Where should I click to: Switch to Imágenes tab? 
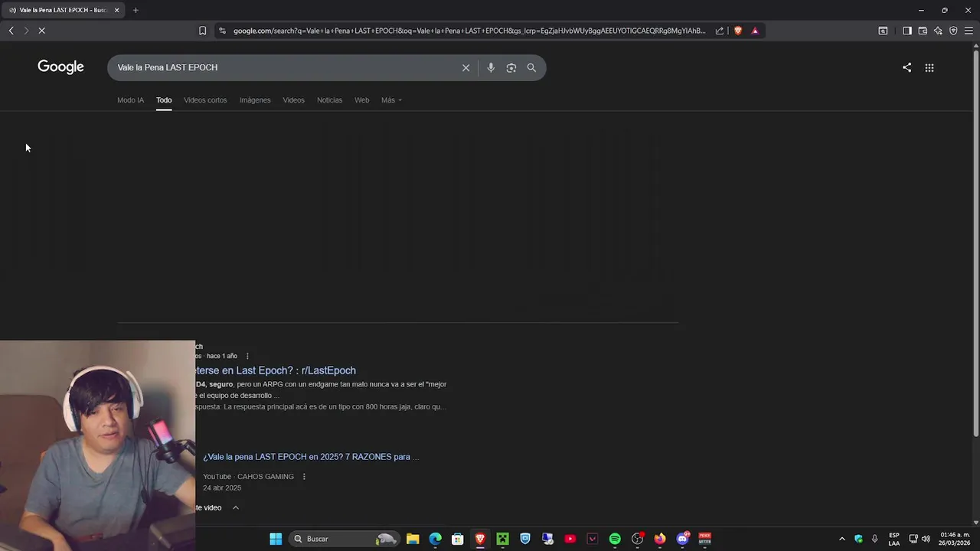tap(255, 100)
